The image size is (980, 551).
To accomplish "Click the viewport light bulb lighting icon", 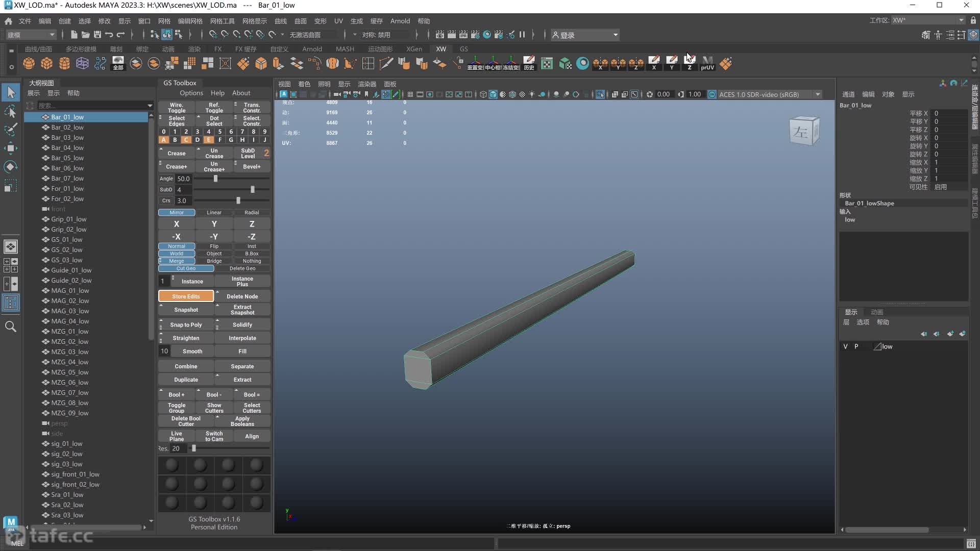I will (532, 94).
